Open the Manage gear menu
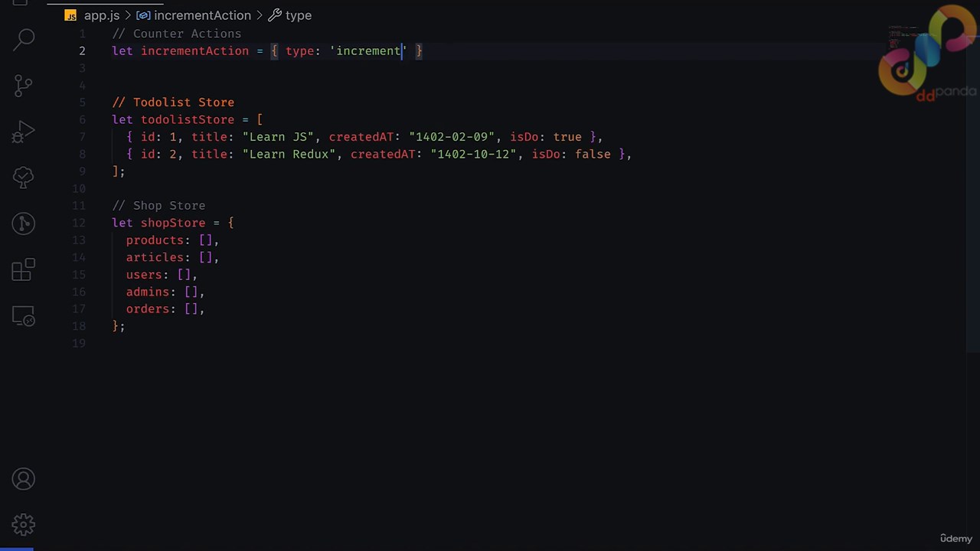 point(24,525)
